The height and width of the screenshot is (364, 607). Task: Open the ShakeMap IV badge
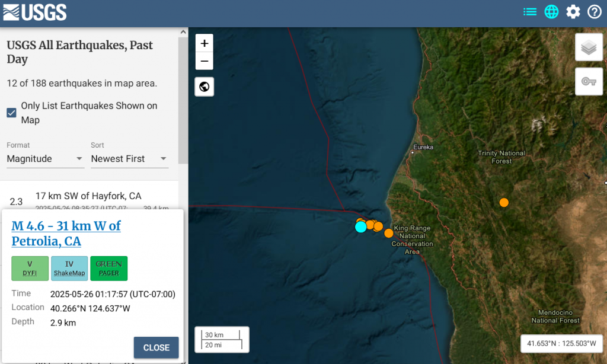tap(69, 269)
